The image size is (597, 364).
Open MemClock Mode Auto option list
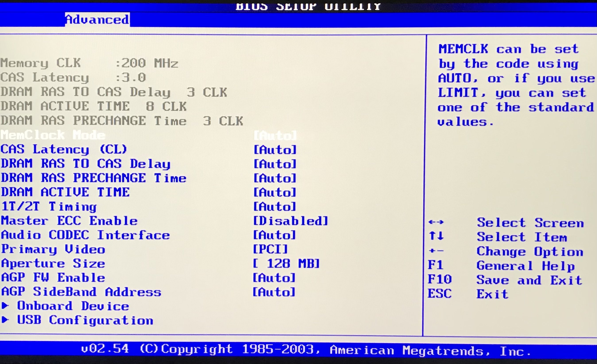275,135
